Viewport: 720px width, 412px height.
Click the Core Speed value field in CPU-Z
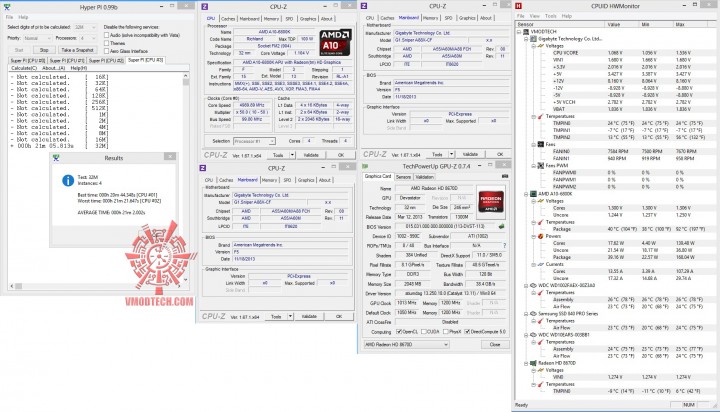(x=253, y=105)
